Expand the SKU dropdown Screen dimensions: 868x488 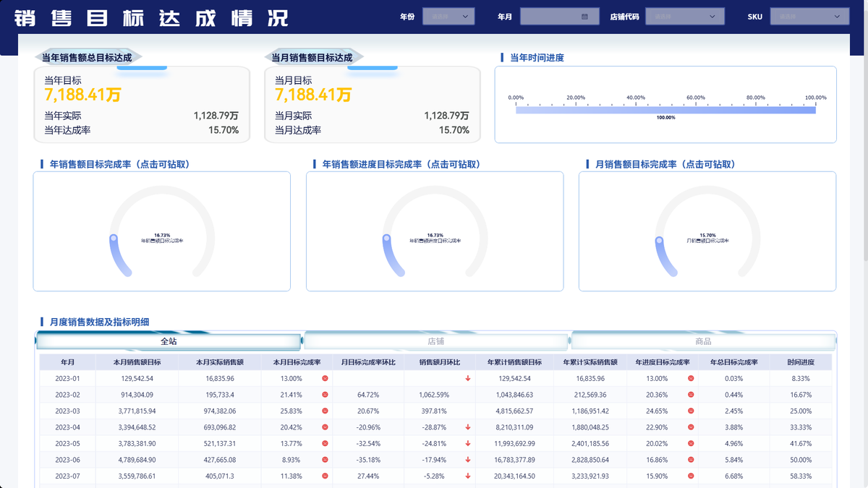809,16
